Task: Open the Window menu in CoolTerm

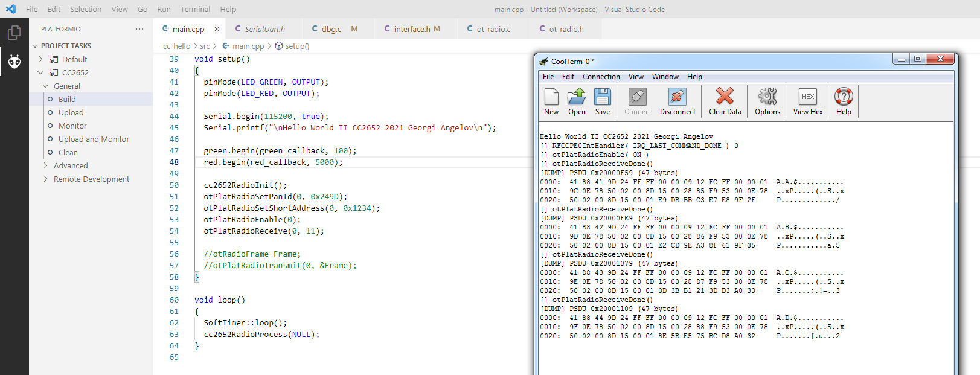Action: (x=665, y=77)
